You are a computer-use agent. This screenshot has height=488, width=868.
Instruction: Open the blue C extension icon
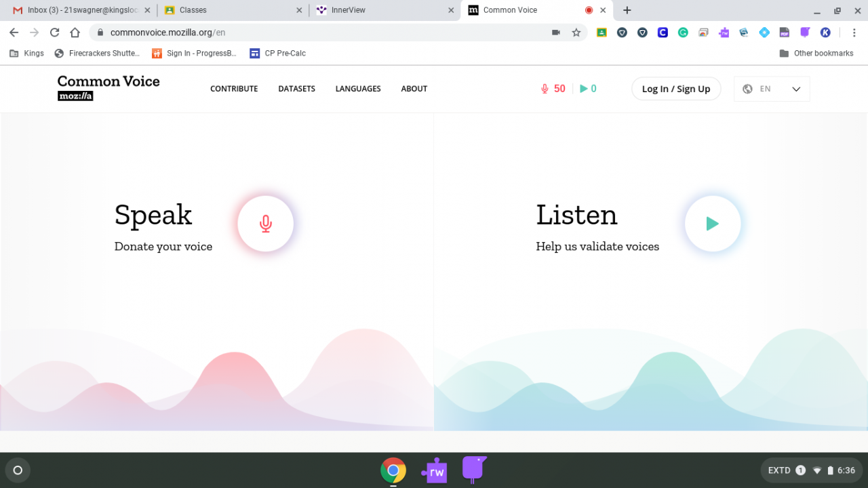(663, 33)
